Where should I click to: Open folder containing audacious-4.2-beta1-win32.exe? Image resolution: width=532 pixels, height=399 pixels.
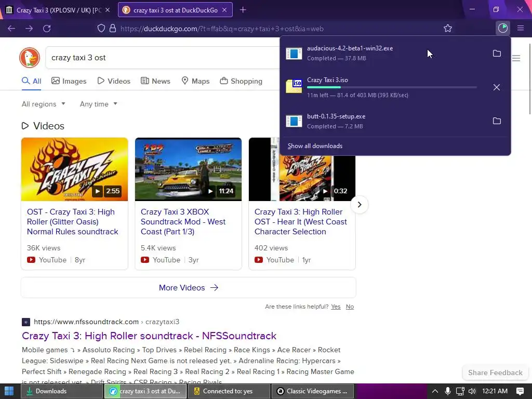coord(497,54)
